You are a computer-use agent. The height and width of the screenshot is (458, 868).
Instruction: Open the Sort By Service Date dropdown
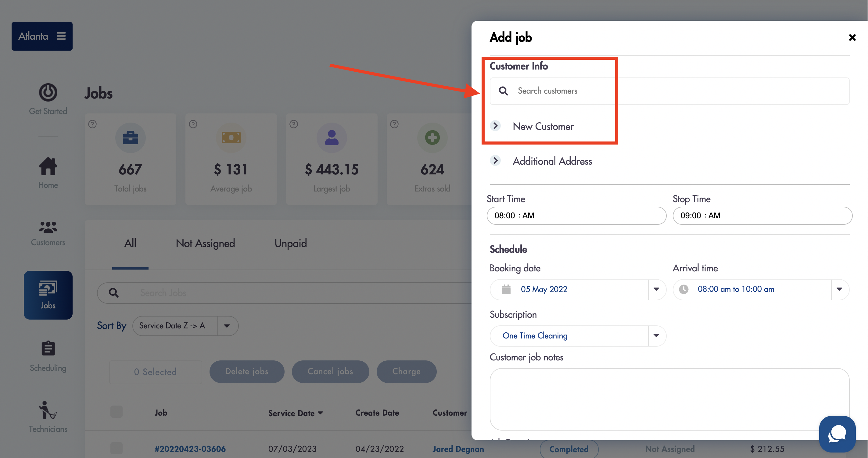(185, 326)
